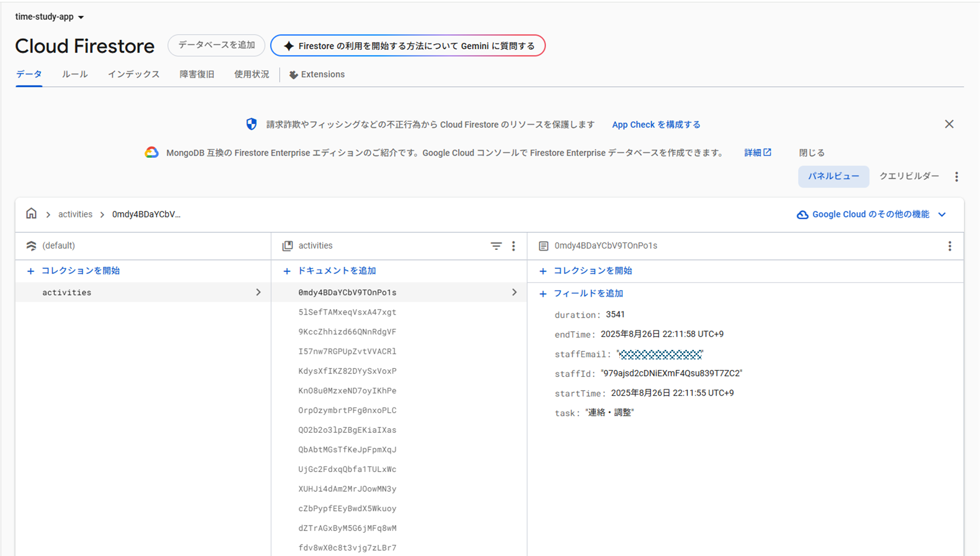Click the 0mdy4BDaYCbV… breadcrumb
This screenshot has height=556, width=980.
146,214
